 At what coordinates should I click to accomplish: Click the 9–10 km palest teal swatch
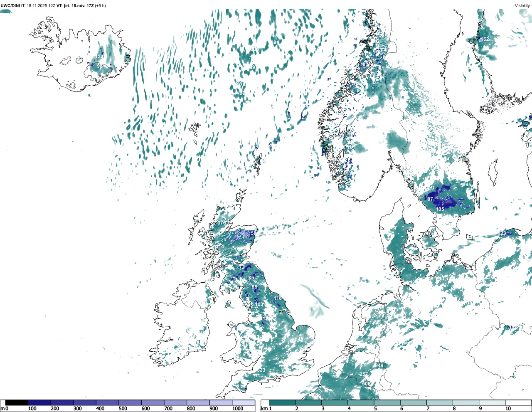[x=492, y=403]
